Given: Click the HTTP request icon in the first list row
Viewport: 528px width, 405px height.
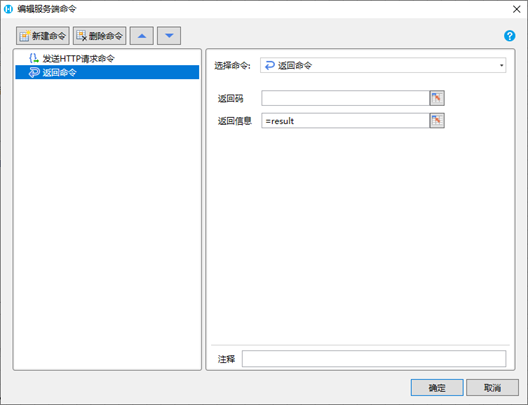Looking at the screenshot, I should pyautogui.click(x=34, y=58).
